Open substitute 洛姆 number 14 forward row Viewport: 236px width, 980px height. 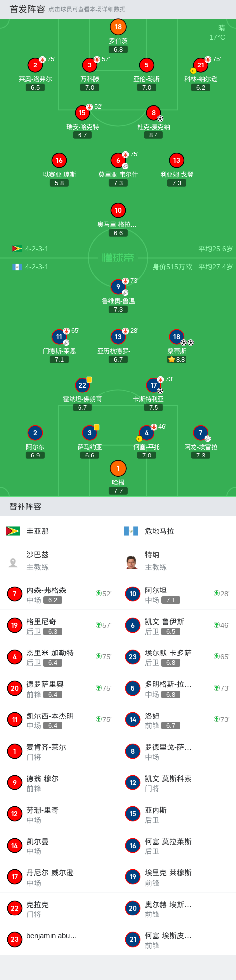pyautogui.click(x=177, y=719)
